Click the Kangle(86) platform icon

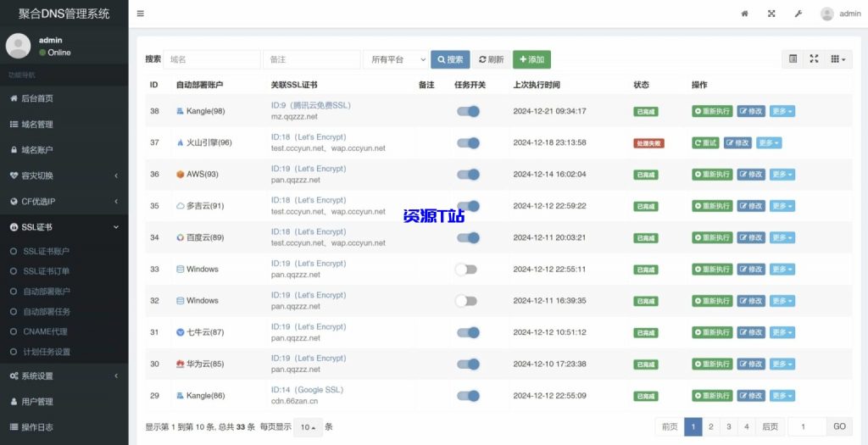coord(180,396)
